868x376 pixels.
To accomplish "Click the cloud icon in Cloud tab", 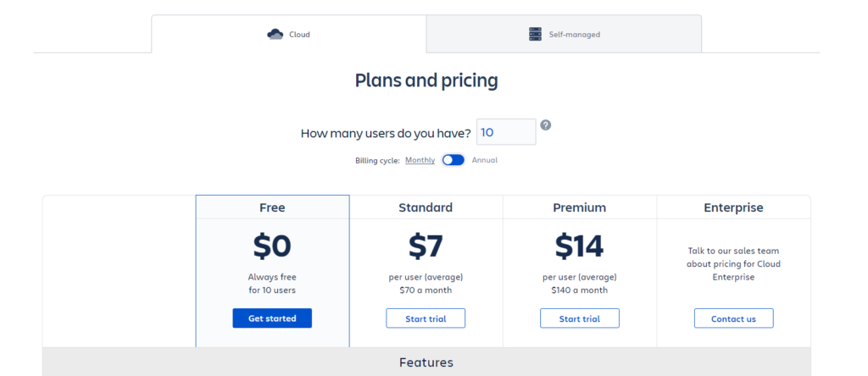I will tap(275, 34).
